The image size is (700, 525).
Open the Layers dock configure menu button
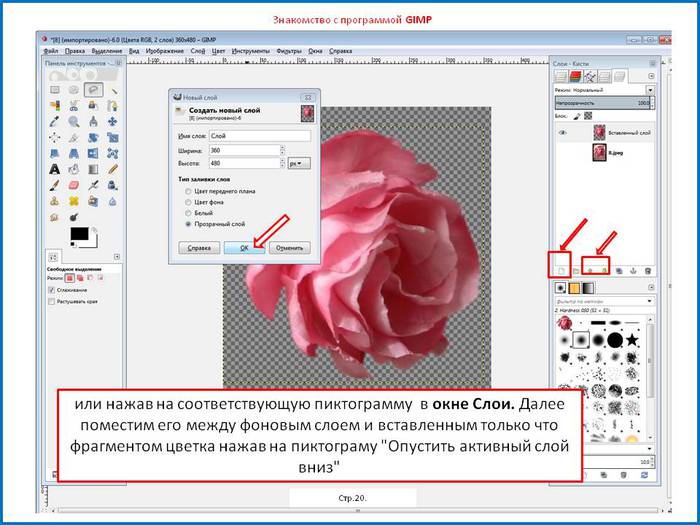coord(651,76)
